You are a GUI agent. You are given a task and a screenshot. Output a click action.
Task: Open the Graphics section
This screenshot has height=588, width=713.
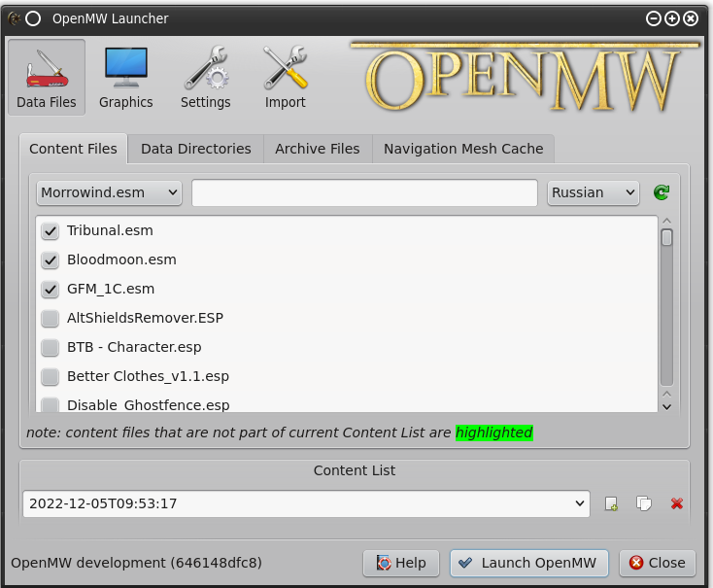[126, 78]
